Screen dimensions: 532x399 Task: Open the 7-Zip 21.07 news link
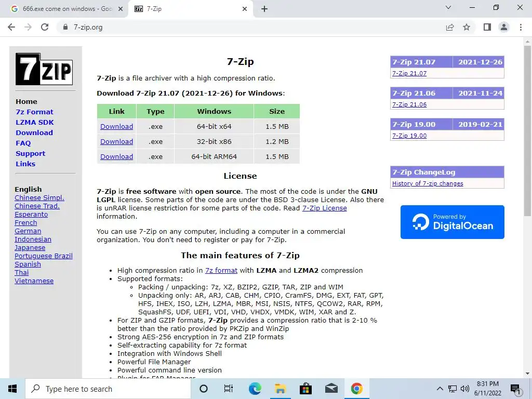click(x=409, y=73)
